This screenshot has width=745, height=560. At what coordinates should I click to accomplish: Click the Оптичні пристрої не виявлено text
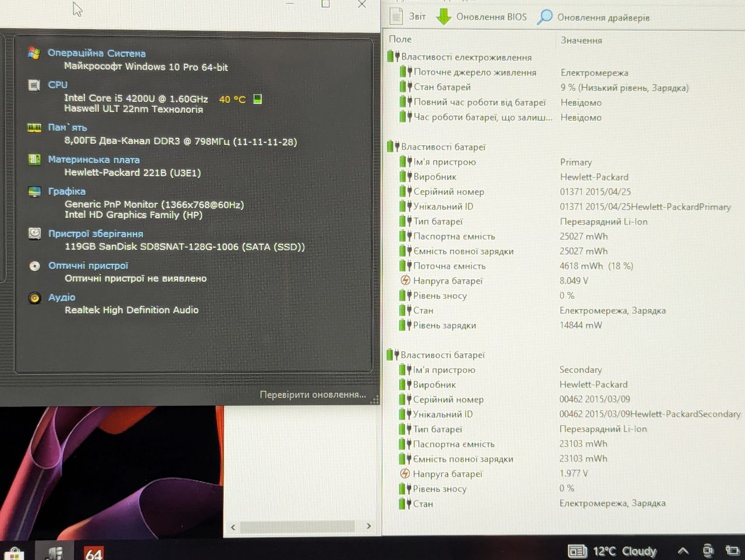pyautogui.click(x=136, y=279)
